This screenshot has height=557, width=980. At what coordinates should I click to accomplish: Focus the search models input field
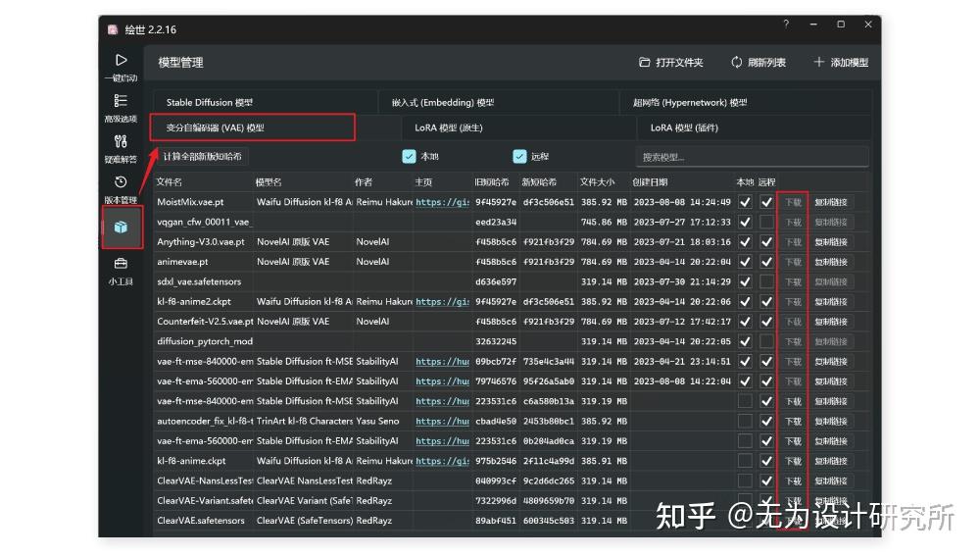pos(753,157)
